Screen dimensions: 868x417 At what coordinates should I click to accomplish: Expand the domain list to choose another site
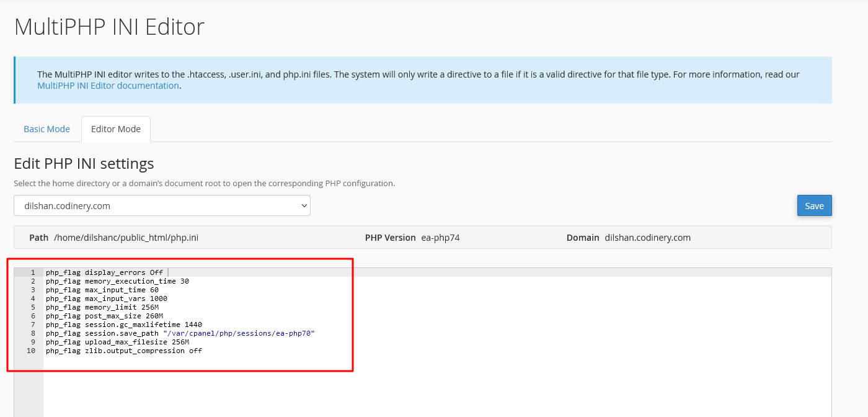pos(161,205)
